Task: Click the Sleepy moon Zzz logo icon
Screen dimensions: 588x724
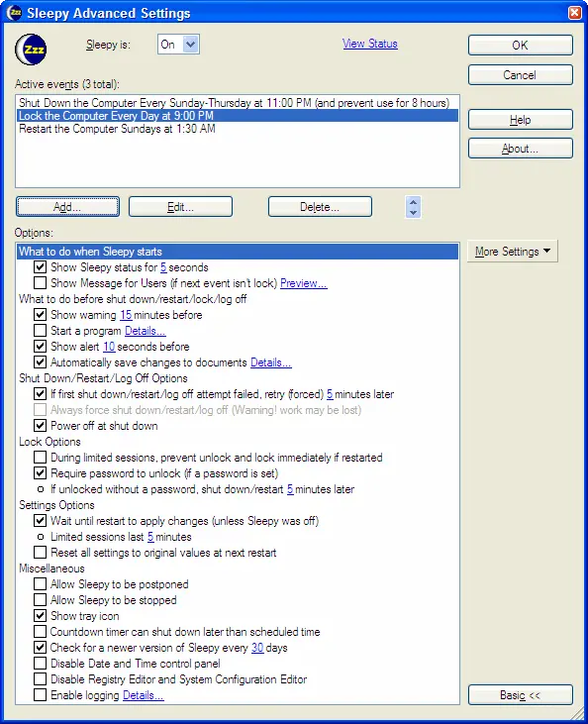Action: (31, 50)
